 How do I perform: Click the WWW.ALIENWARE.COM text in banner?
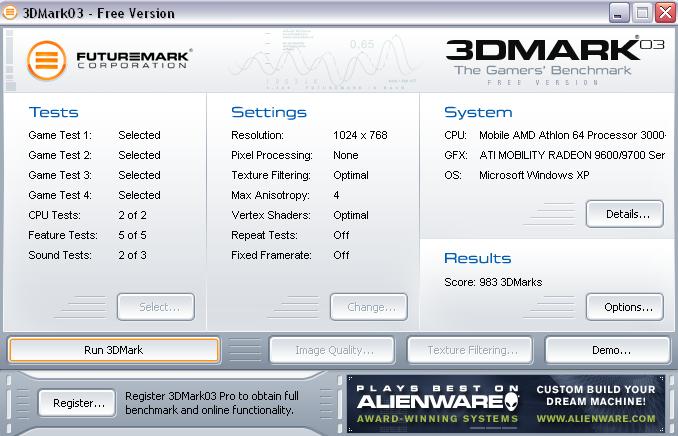pyautogui.click(x=596, y=419)
